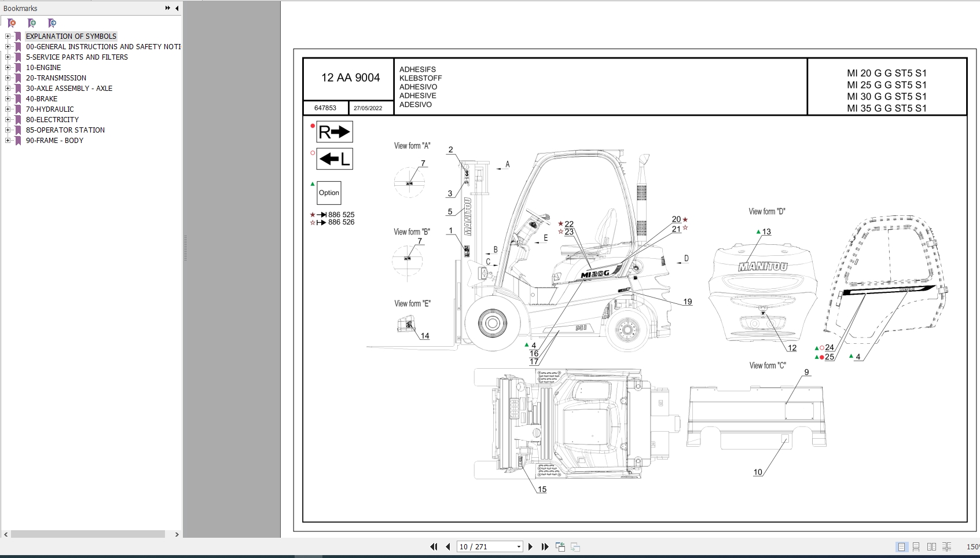Go to the 30-AXLE ASSEMBLY - AXLE bookmark
Image resolution: width=980 pixels, height=558 pixels.
[69, 88]
